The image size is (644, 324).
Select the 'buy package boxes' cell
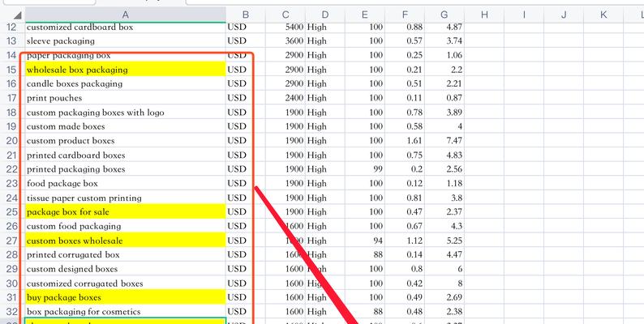click(x=125, y=297)
